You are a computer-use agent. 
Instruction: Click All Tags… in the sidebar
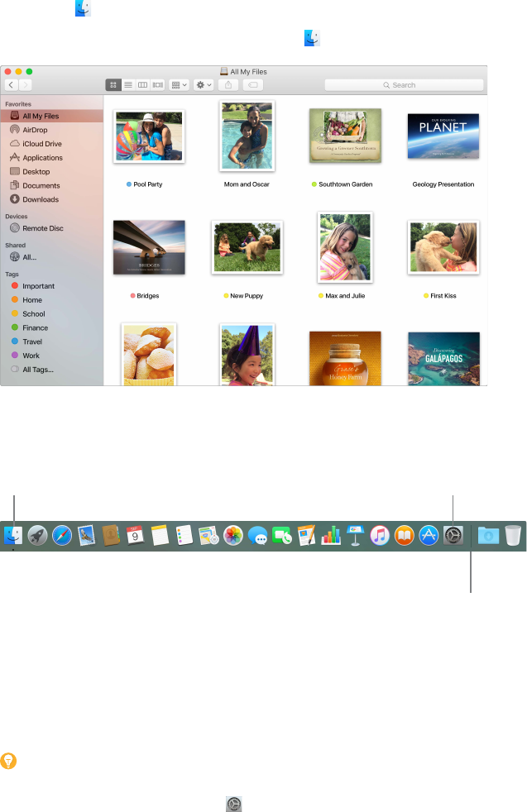point(38,370)
